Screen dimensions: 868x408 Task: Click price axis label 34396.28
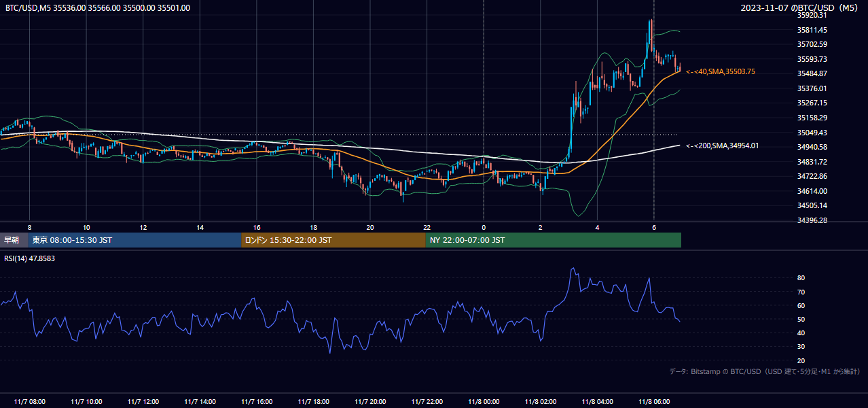(x=812, y=220)
